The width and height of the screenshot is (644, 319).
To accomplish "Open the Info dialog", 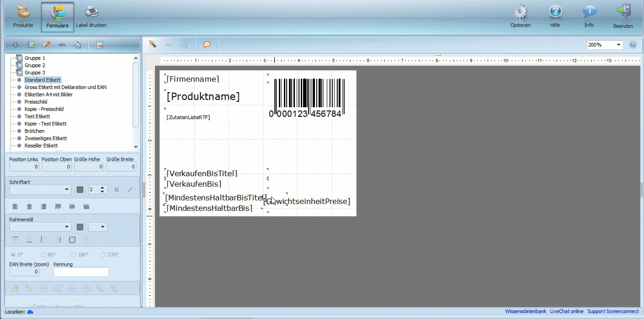I will click(589, 16).
